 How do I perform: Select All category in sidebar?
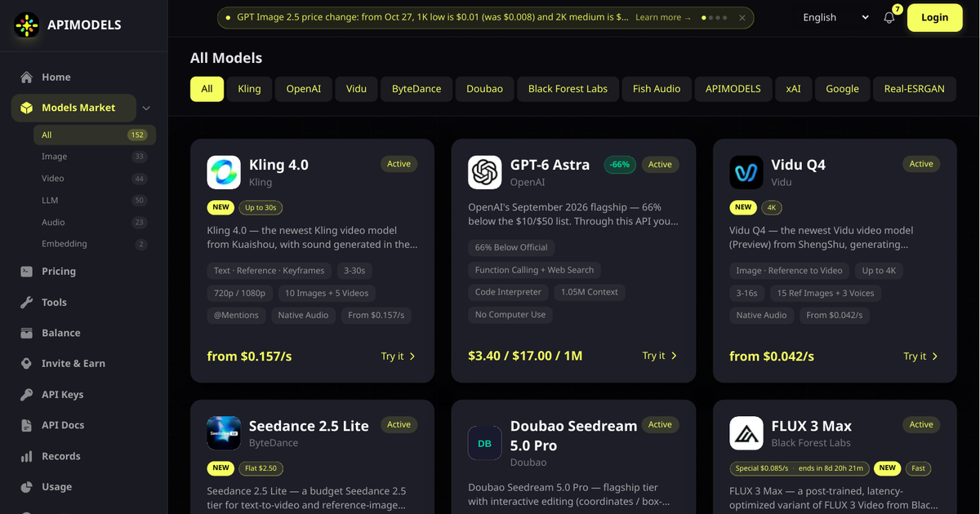pyautogui.click(x=94, y=135)
